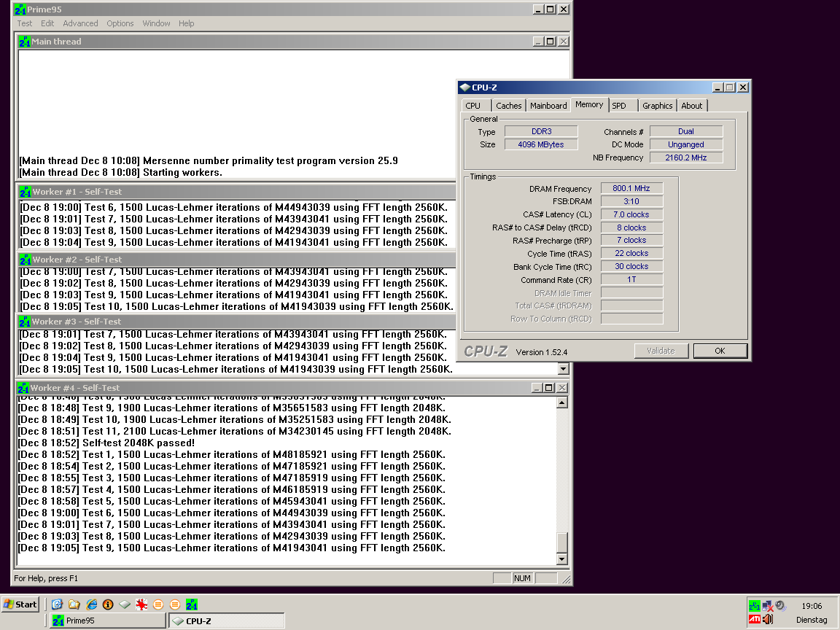Click the red splatter icon in Quick Launch

click(x=141, y=604)
